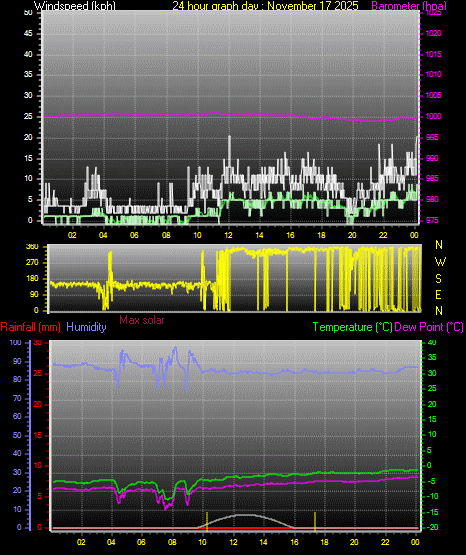Select the red 10 rainfall axis value
Viewport: 466px width, 555px height.
click(x=38, y=466)
